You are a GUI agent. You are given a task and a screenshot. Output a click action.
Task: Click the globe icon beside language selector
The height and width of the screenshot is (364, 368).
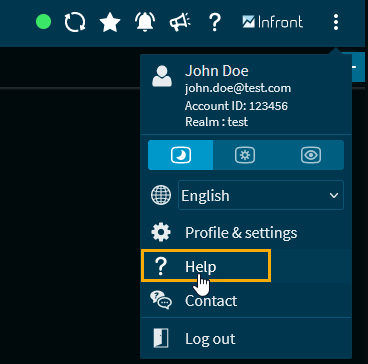[161, 195]
